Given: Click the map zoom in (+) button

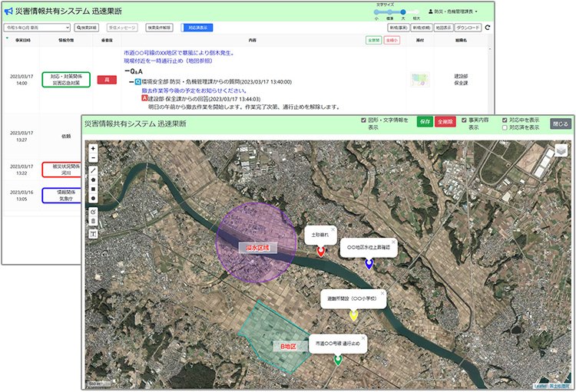Looking at the screenshot, I should 94,148.
